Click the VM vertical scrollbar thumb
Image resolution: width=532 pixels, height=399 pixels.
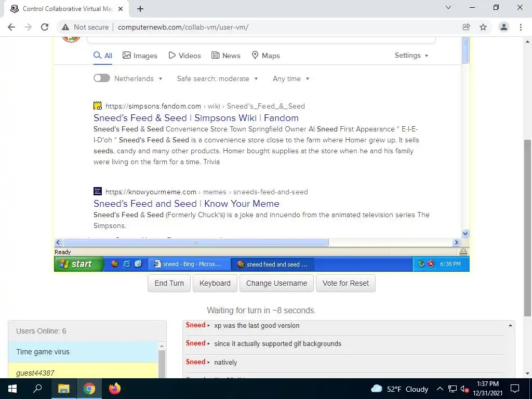click(465, 50)
